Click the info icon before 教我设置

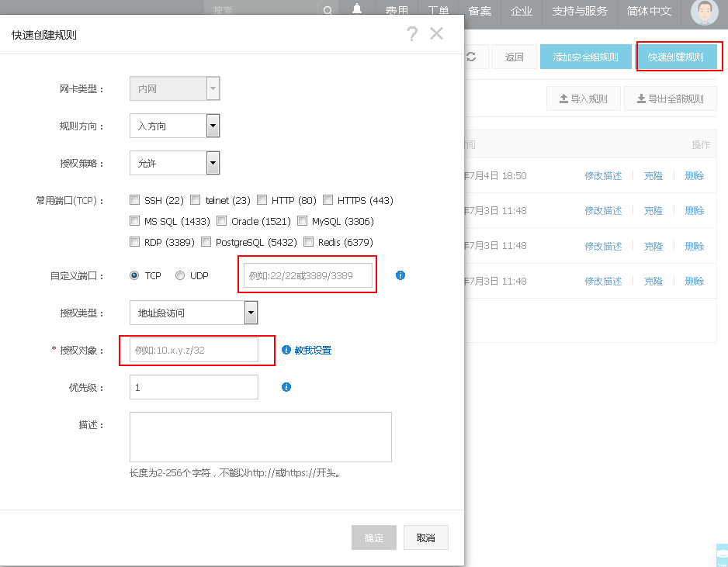click(x=286, y=350)
